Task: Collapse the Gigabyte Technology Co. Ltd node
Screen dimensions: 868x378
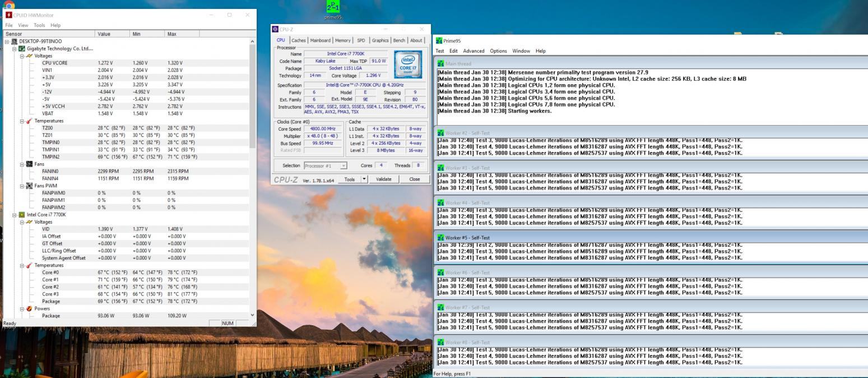Action: (x=15, y=49)
